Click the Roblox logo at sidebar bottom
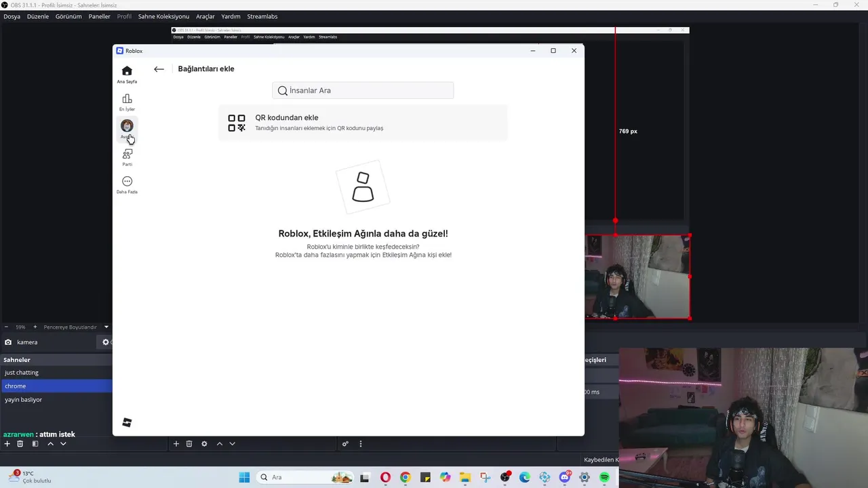Viewport: 868px width, 488px height. 127,422
